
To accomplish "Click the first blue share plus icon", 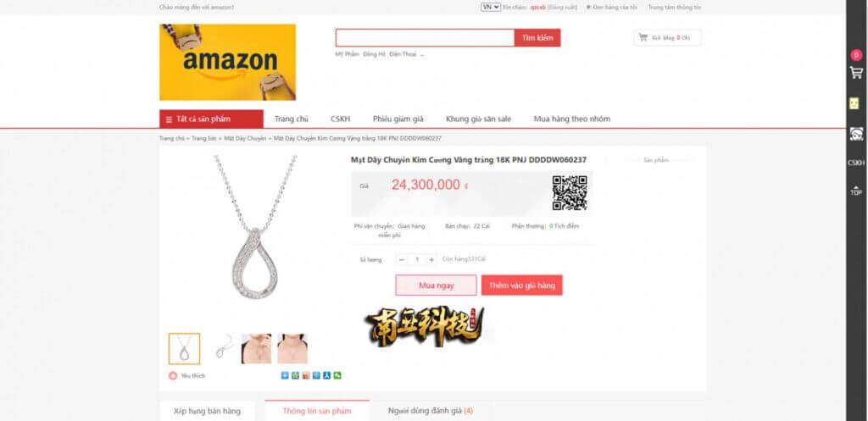I will pyautogui.click(x=285, y=375).
